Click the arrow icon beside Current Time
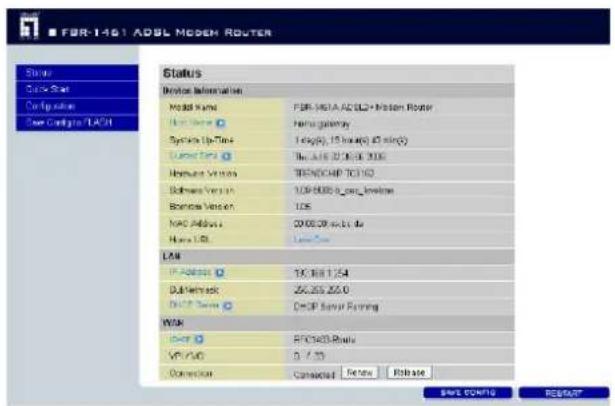The width and height of the screenshot is (615, 406). click(x=226, y=157)
